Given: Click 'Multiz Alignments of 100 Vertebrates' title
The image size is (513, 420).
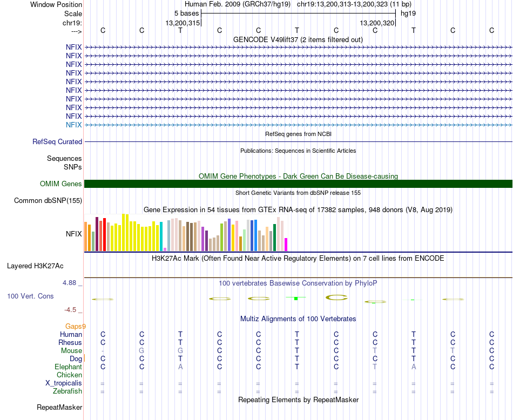Looking at the screenshot, I should click(298, 319).
